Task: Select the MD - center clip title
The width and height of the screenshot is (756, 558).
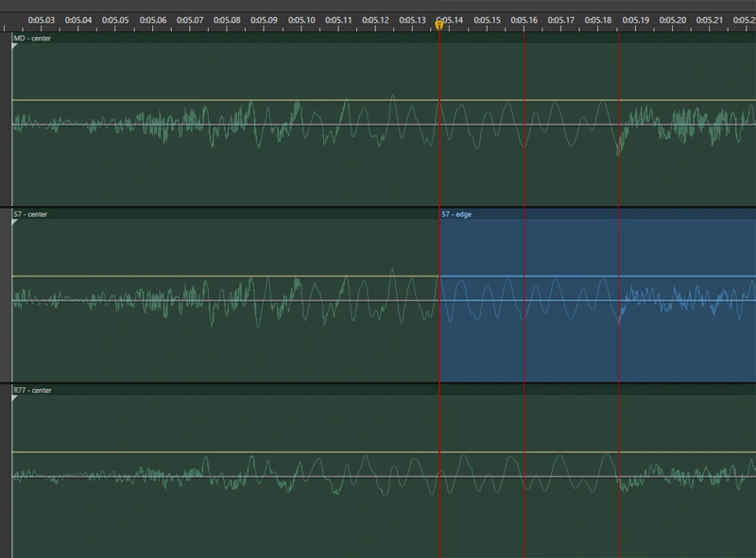Action: 32,38
